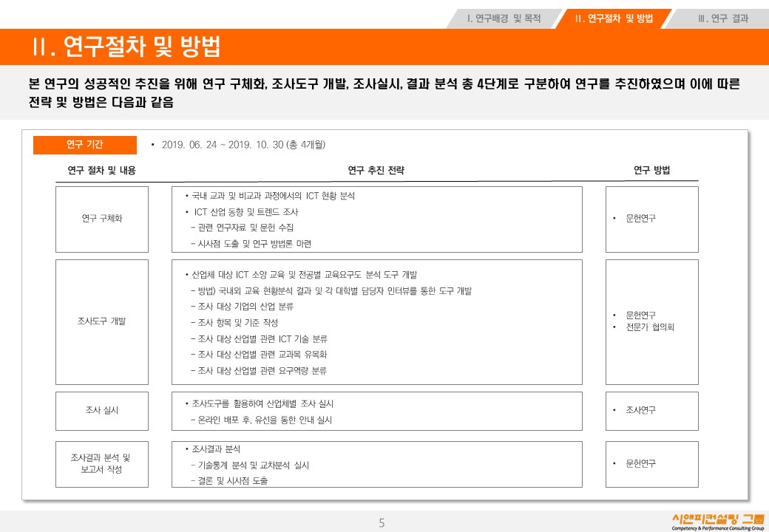
Task: Click the column header '연구 방법'
Action: pos(651,171)
